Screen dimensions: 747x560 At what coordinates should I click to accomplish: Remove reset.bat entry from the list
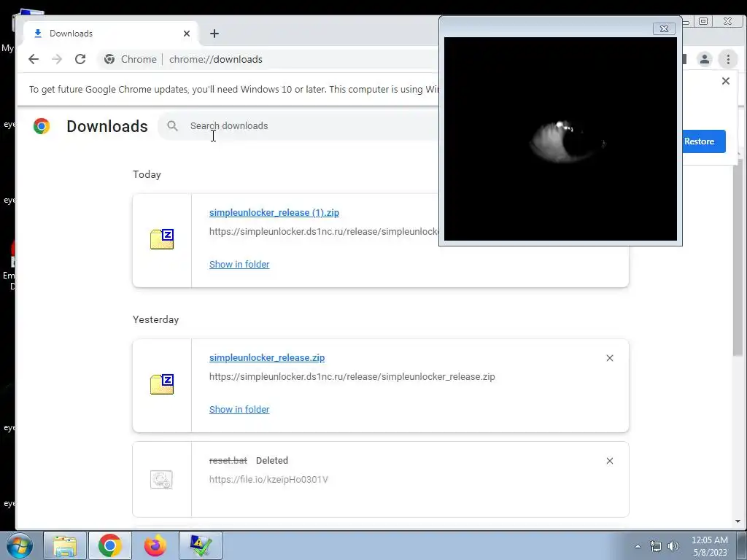610,461
